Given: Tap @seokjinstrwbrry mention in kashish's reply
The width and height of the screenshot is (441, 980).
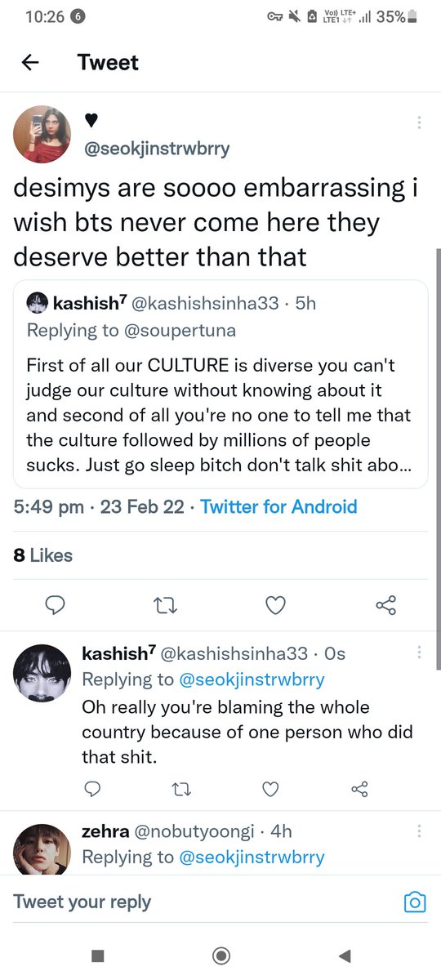Looking at the screenshot, I should pos(252,679).
